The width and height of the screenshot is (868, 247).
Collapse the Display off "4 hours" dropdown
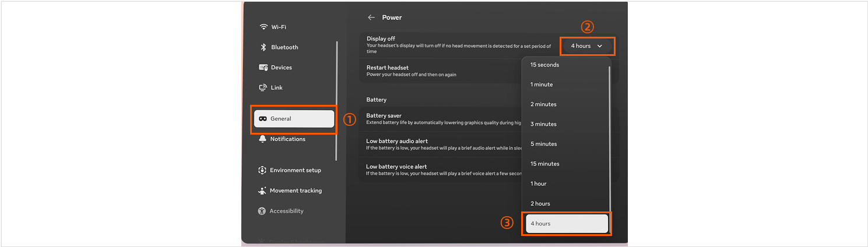(586, 46)
